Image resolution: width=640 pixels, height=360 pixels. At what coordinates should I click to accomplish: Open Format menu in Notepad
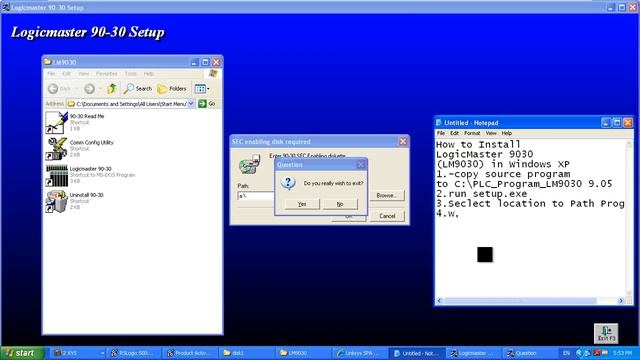point(472,133)
